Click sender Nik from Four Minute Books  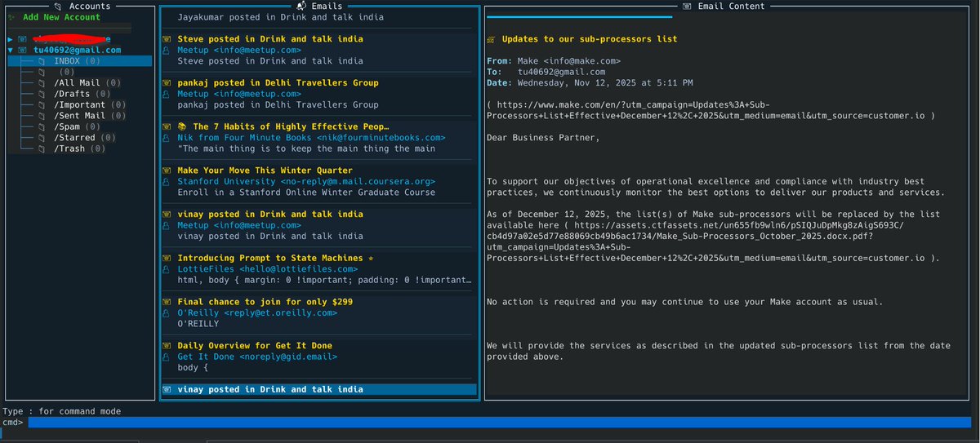tap(311, 138)
